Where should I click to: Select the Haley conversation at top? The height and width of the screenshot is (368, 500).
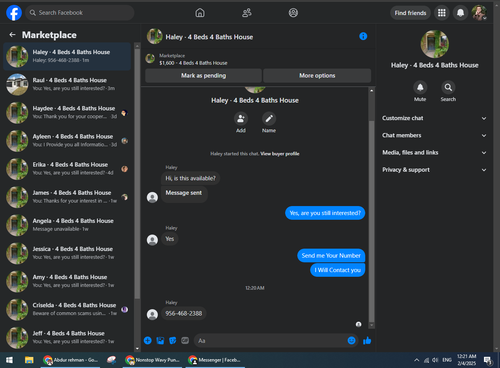coord(67,56)
